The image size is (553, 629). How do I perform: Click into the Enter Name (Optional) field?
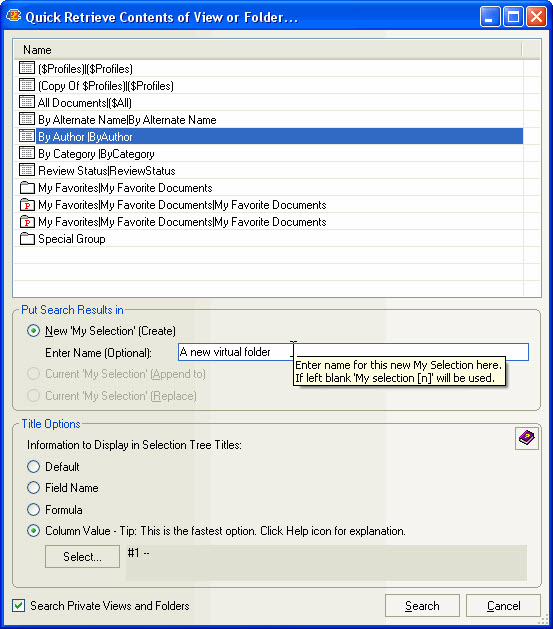(x=353, y=352)
